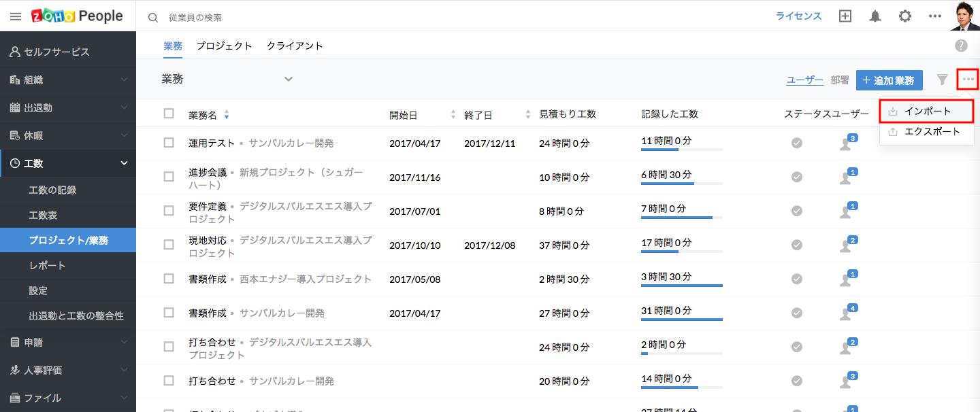Open the help question mark icon

[961, 46]
